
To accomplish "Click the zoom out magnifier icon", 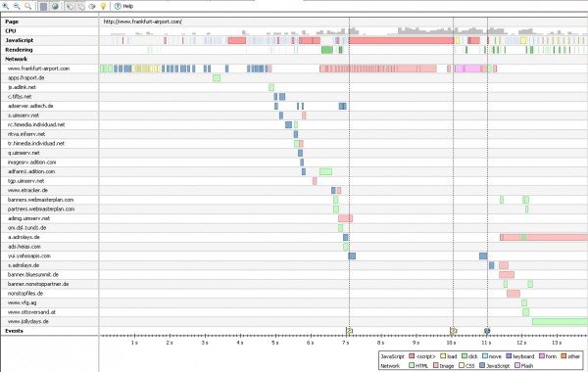I will click(17, 6).
